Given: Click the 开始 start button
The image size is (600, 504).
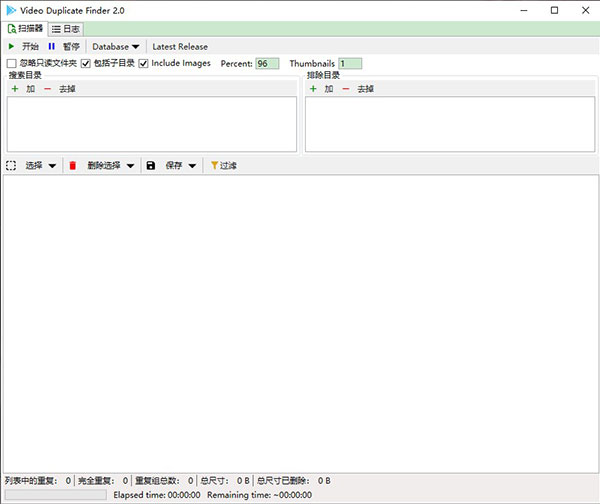Looking at the screenshot, I should [30, 47].
